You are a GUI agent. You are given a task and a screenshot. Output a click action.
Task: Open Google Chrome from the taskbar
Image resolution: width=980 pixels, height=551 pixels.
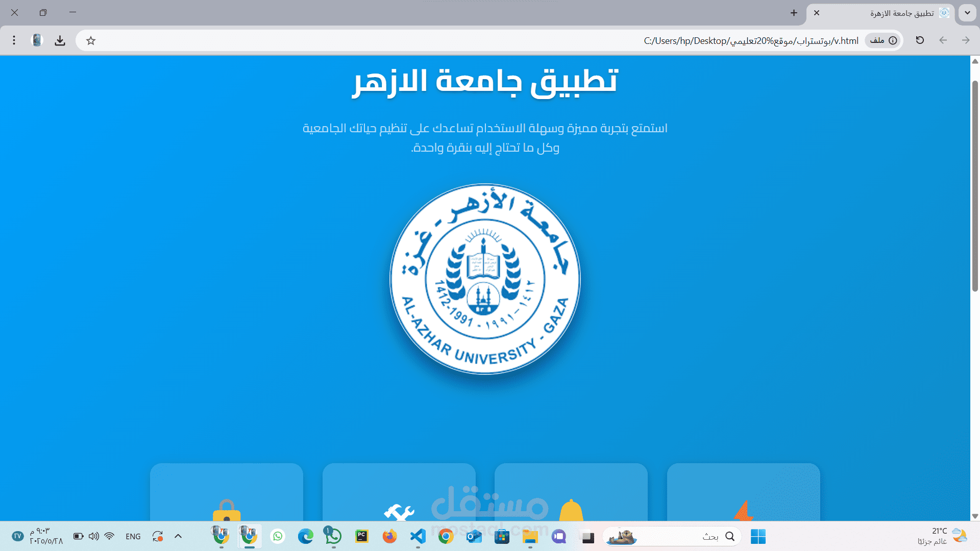point(446,537)
